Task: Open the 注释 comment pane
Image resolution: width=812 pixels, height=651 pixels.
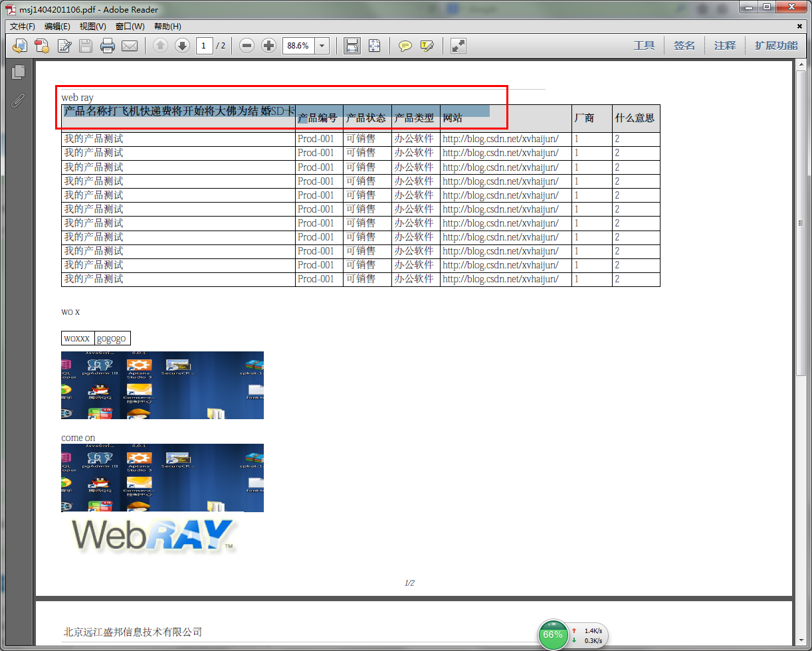Action: (725, 46)
